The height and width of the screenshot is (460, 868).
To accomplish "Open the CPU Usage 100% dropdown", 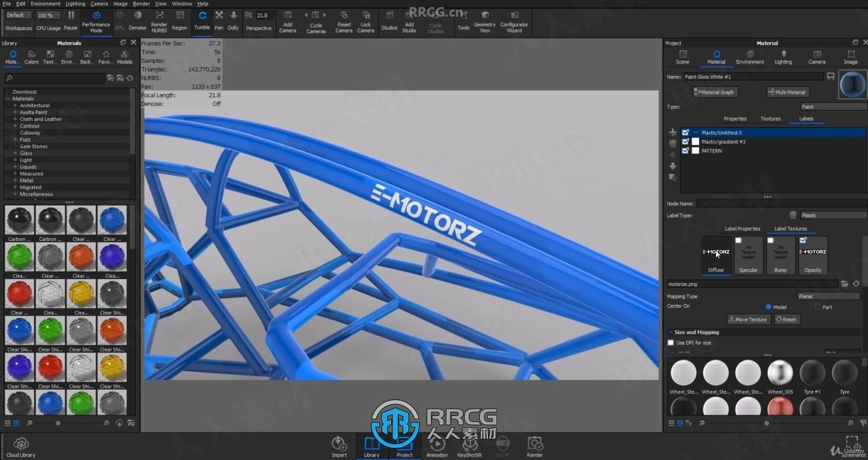I will [49, 15].
